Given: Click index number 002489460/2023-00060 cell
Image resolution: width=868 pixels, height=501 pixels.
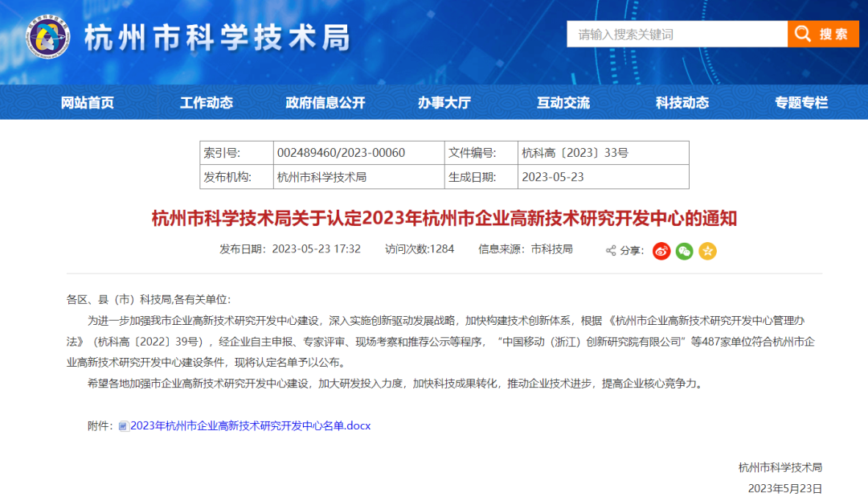Looking at the screenshot, I should click(341, 153).
